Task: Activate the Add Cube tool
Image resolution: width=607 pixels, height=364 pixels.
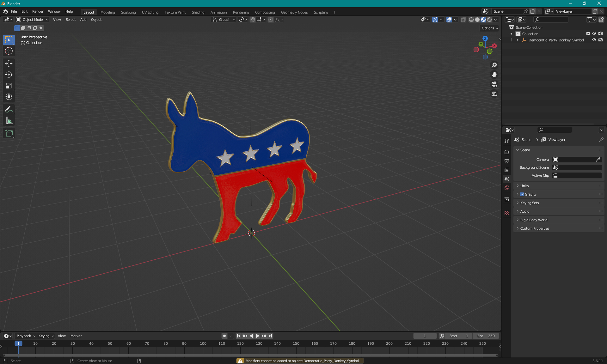Action: [9, 133]
